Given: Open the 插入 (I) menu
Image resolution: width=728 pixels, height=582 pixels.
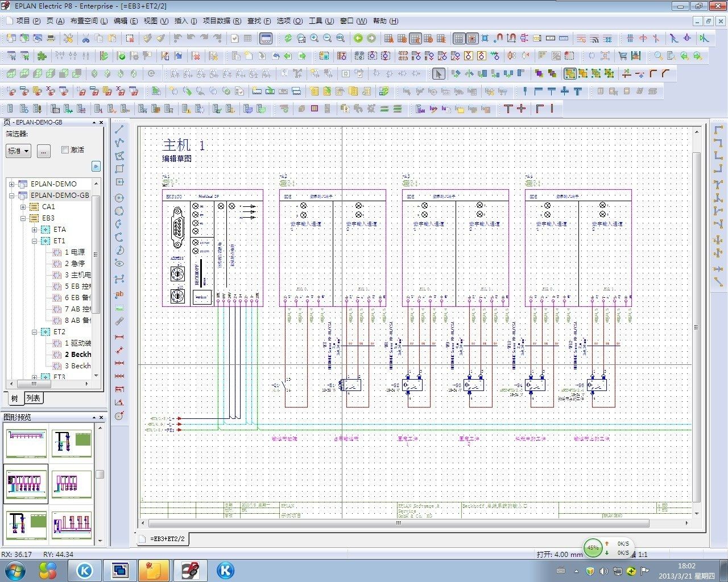Looking at the screenshot, I should (x=185, y=21).
